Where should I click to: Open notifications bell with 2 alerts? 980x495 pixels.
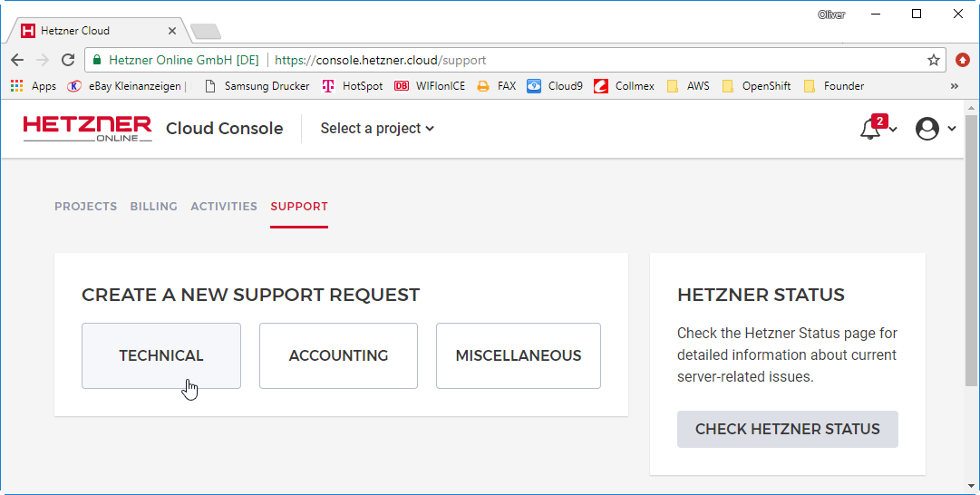point(870,128)
